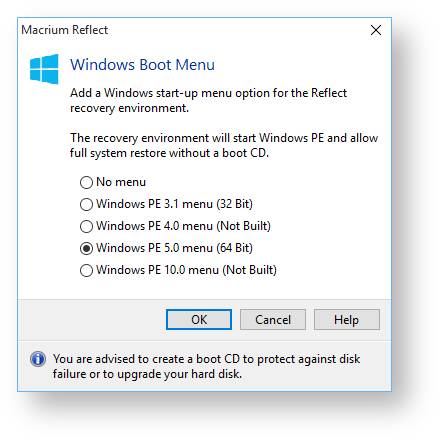Close the Macrium Reflect dialog
This screenshot has width=440, height=440.
(x=376, y=30)
